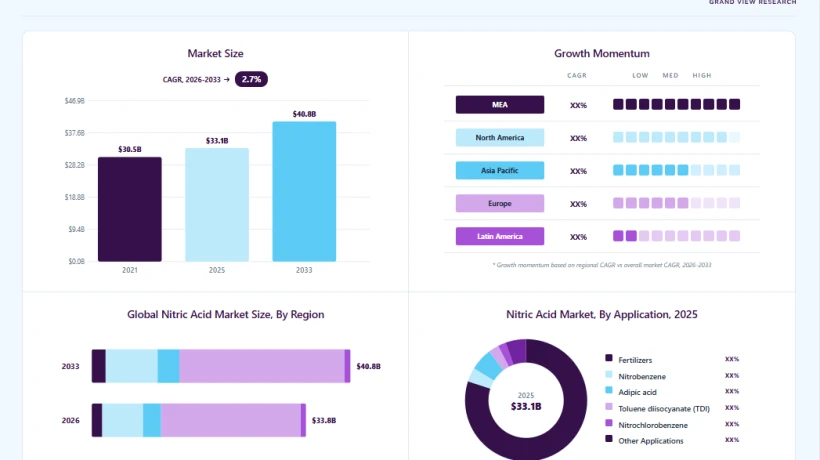This screenshot has height=460, width=820.
Task: Click the 'CAGR, 2026-2033' label
Action: [x=191, y=79]
